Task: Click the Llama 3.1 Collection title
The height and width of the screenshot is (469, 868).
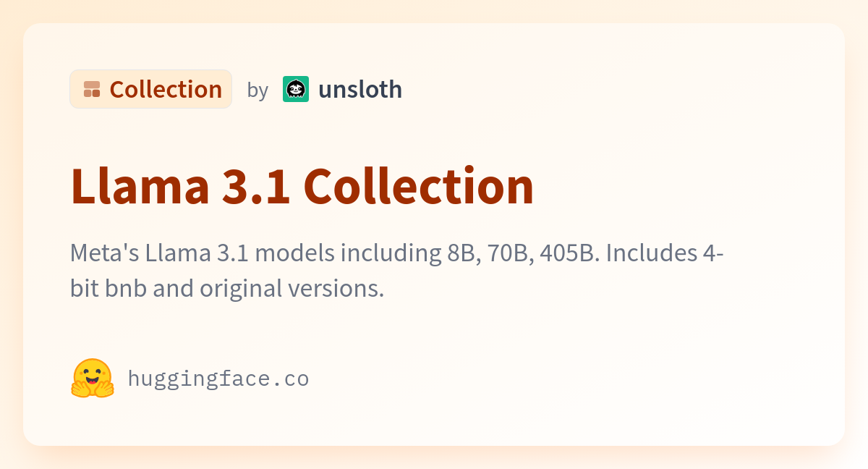Action: [x=302, y=187]
